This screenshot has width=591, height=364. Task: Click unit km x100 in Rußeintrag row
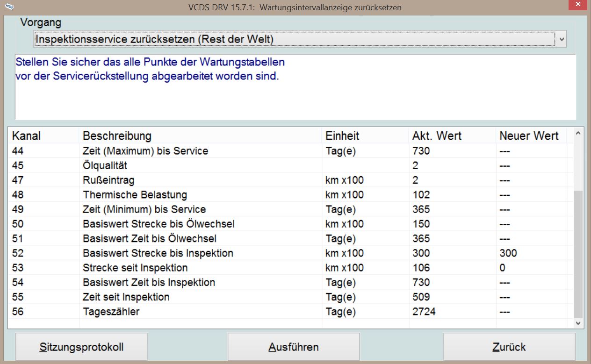point(345,180)
